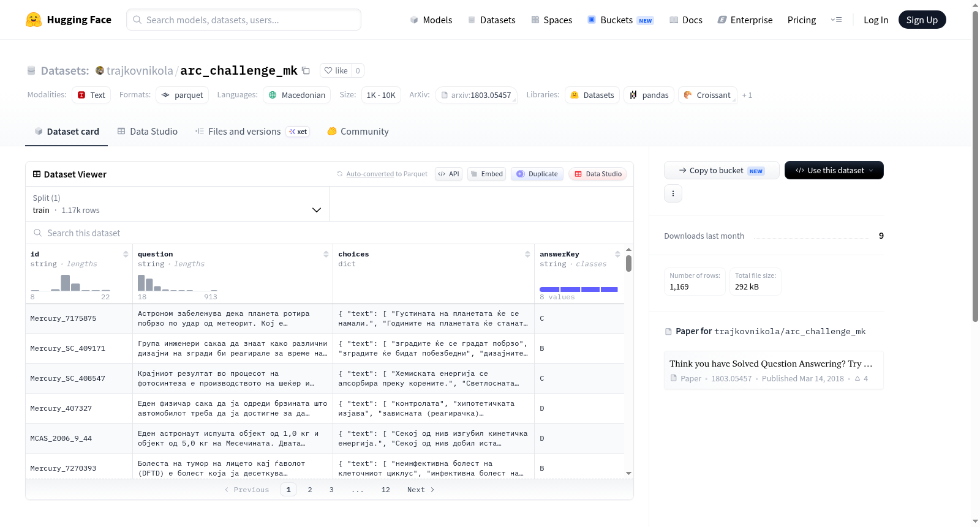The height and width of the screenshot is (527, 980).
Task: Select the 1K - 10K size tag
Action: tap(381, 95)
